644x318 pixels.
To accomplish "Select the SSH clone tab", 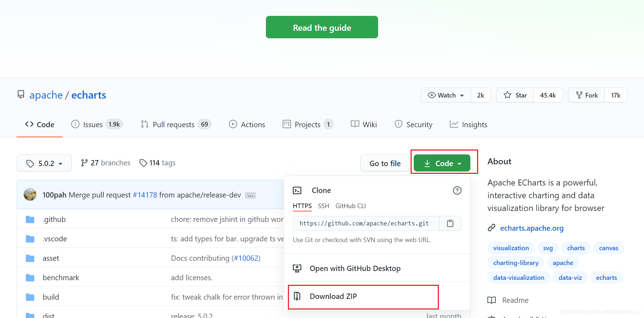I will click(x=323, y=206).
